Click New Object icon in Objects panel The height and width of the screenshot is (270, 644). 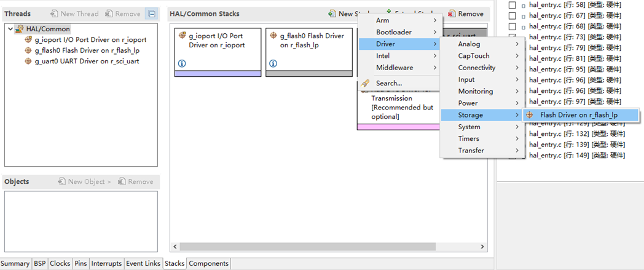61,181
